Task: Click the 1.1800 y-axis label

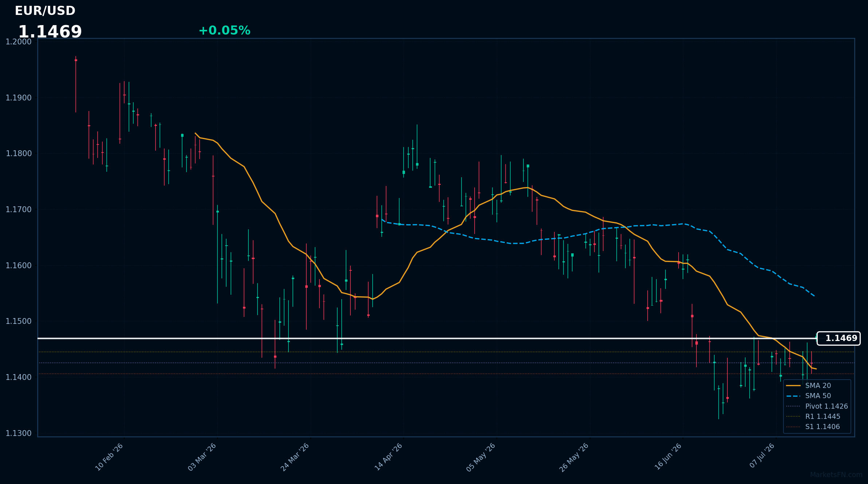Action: click(x=19, y=154)
